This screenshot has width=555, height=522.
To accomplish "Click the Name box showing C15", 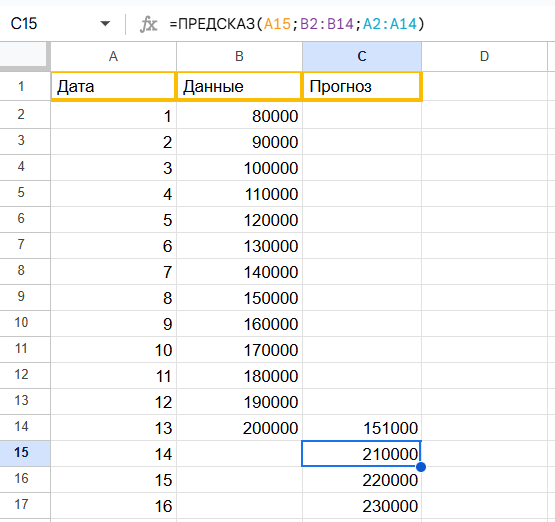I will [x=24, y=24].
